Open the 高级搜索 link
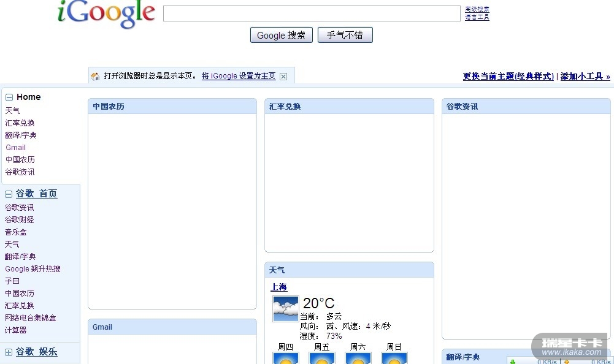614x364 pixels. click(477, 9)
